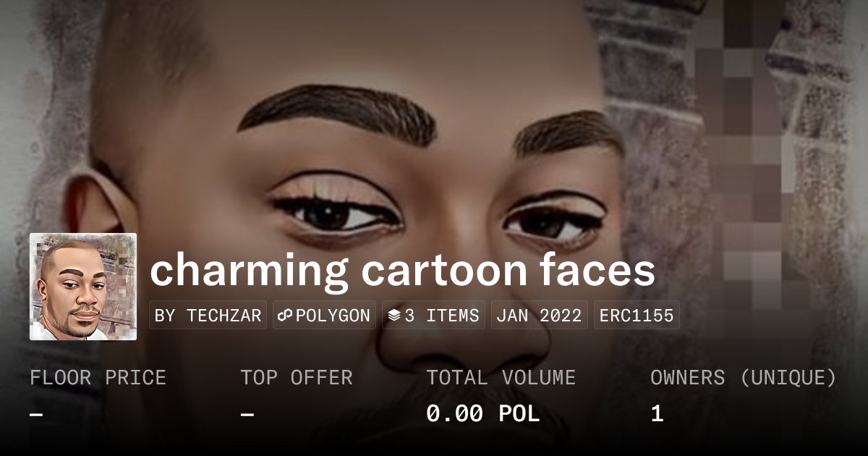Open the 3 ITEMS badge
868x456 pixels.
pos(433,316)
